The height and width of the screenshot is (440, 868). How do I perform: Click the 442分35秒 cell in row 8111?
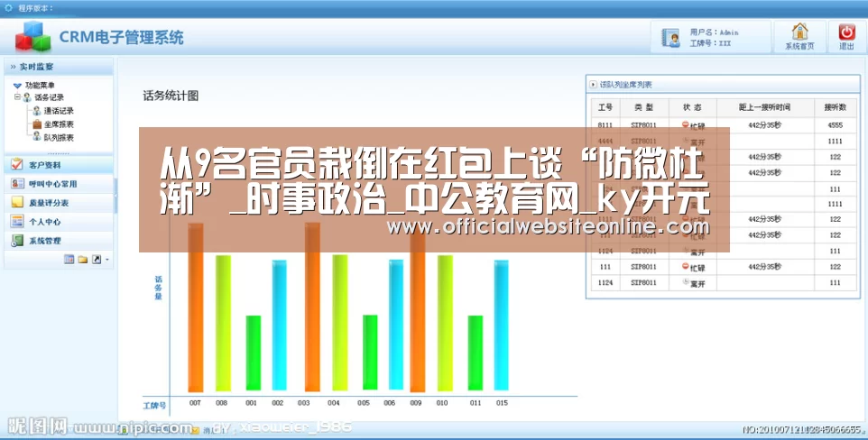pos(764,125)
